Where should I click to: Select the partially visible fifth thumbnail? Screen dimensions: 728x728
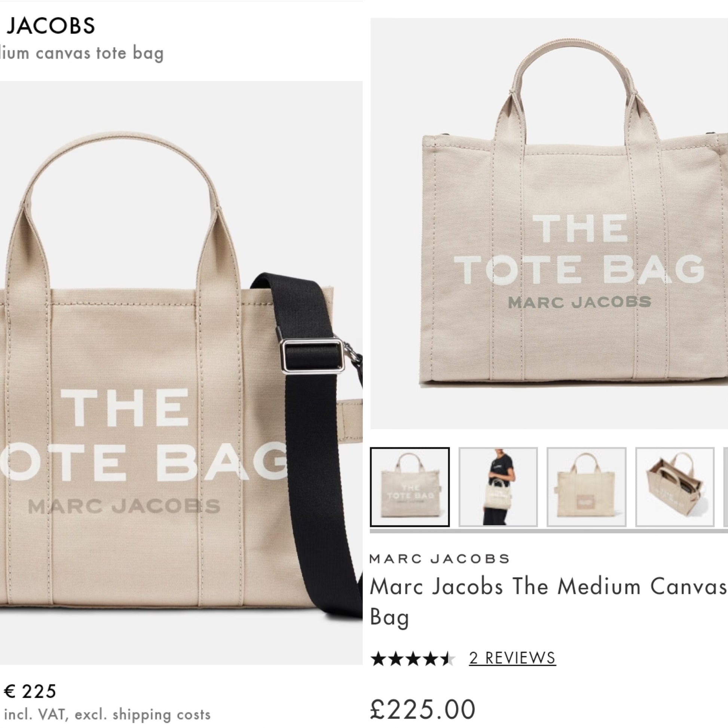click(726, 487)
